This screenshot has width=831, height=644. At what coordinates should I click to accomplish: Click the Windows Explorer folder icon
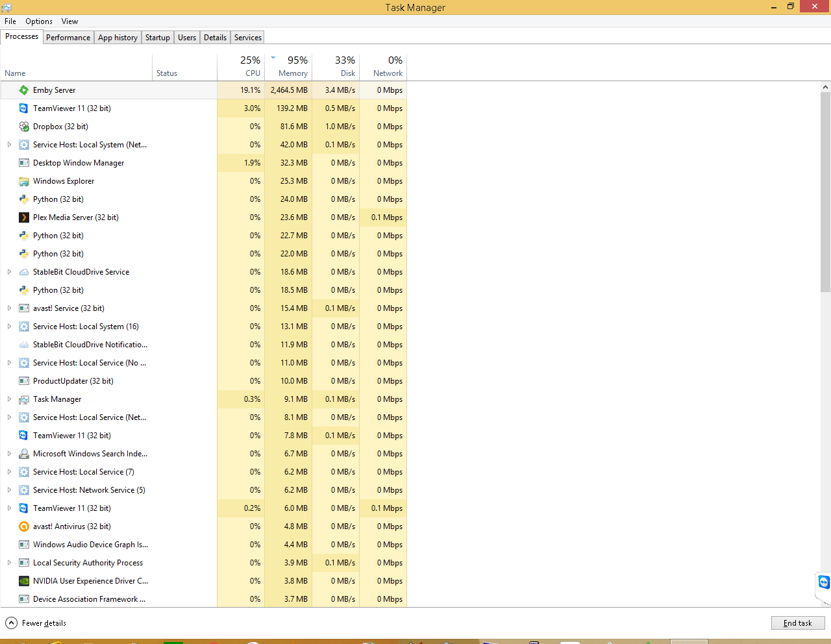pos(23,181)
